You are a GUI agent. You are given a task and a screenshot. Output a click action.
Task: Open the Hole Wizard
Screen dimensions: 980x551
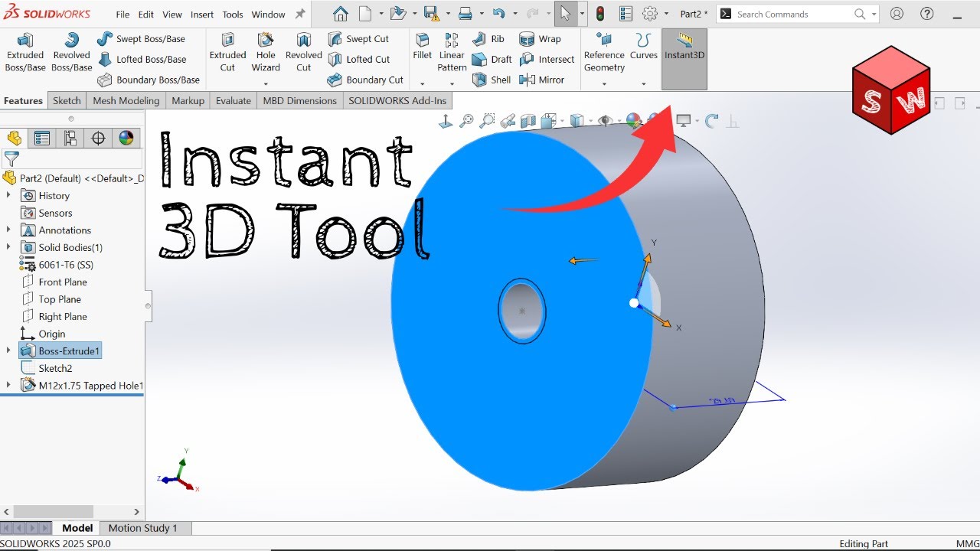coord(266,52)
